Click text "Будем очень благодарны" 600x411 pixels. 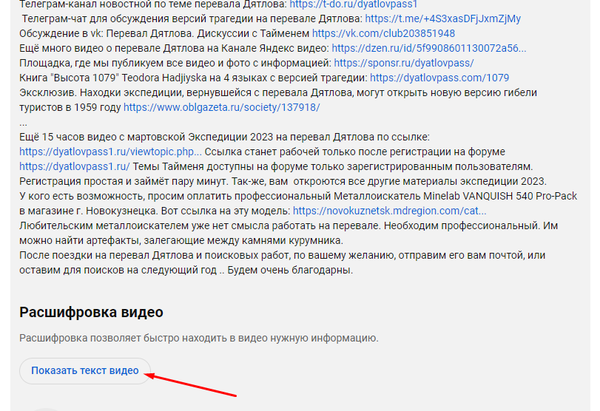pyautogui.click(x=290, y=270)
